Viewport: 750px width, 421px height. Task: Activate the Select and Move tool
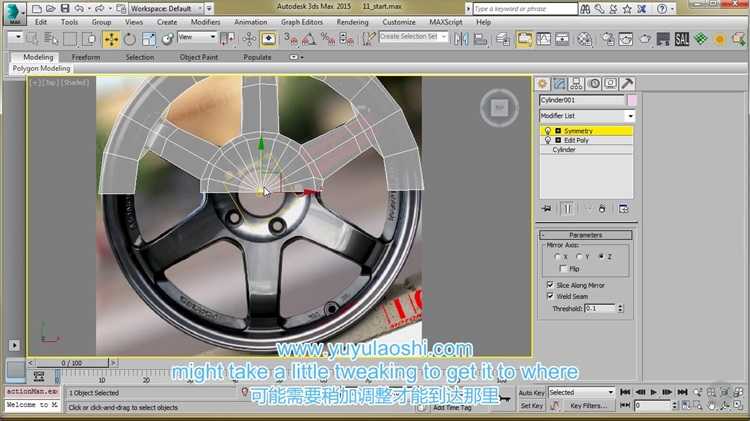tap(111, 39)
